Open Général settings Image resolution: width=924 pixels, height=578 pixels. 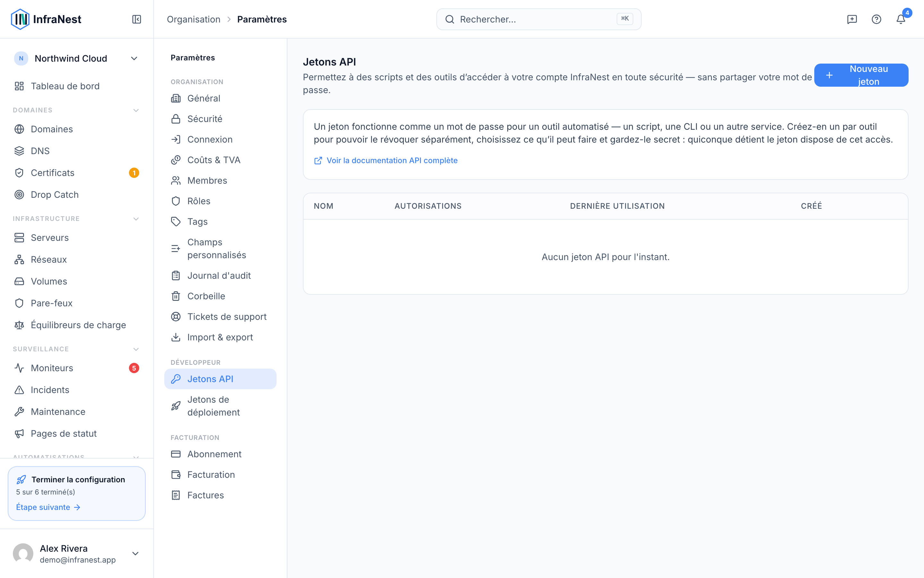click(x=220, y=98)
